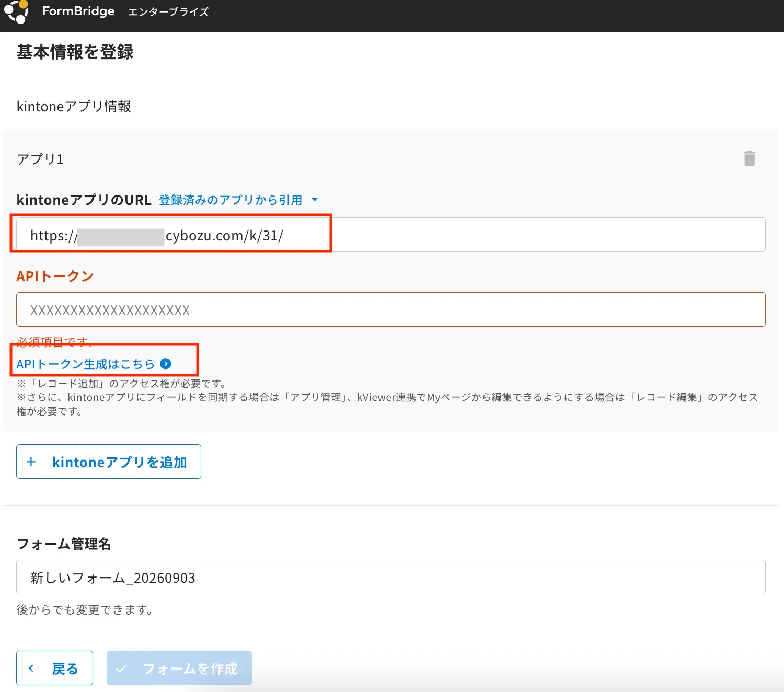Click the left chevron icon on 戻る

tap(31, 668)
